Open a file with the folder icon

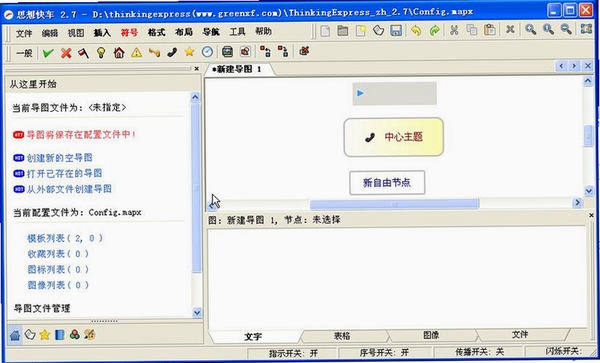(342, 31)
